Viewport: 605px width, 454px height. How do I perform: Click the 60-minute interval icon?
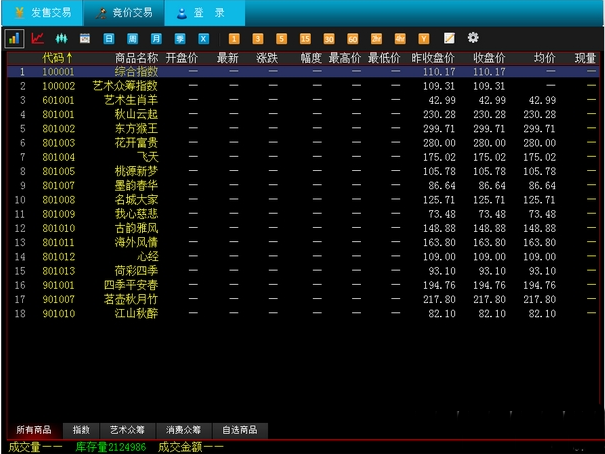[352, 38]
